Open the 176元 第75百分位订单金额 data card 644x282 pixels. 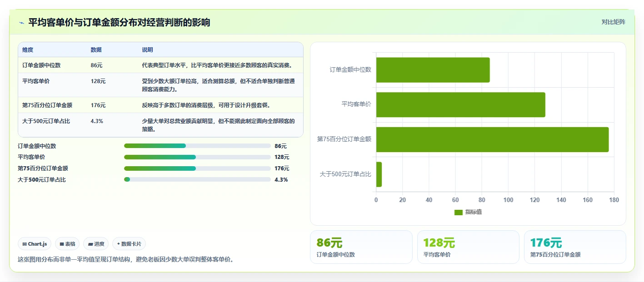(575, 247)
